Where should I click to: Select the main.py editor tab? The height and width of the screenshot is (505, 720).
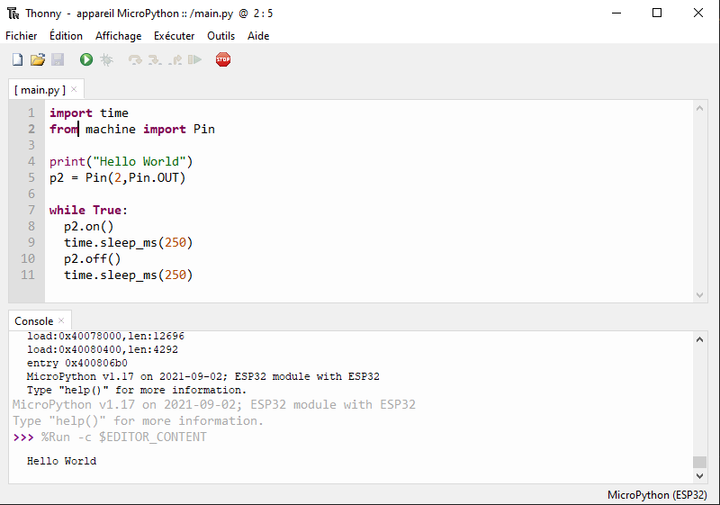pyautogui.click(x=39, y=90)
